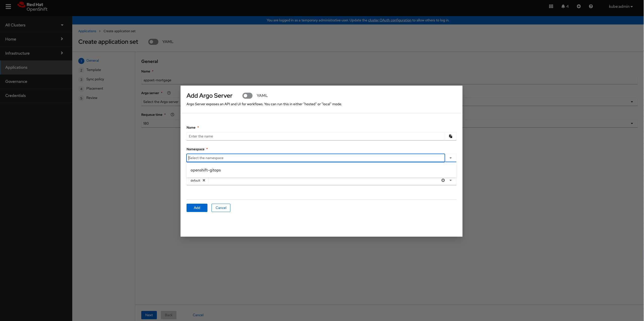Open the hamburger navigation menu
This screenshot has width=644, height=321.
tap(8, 7)
